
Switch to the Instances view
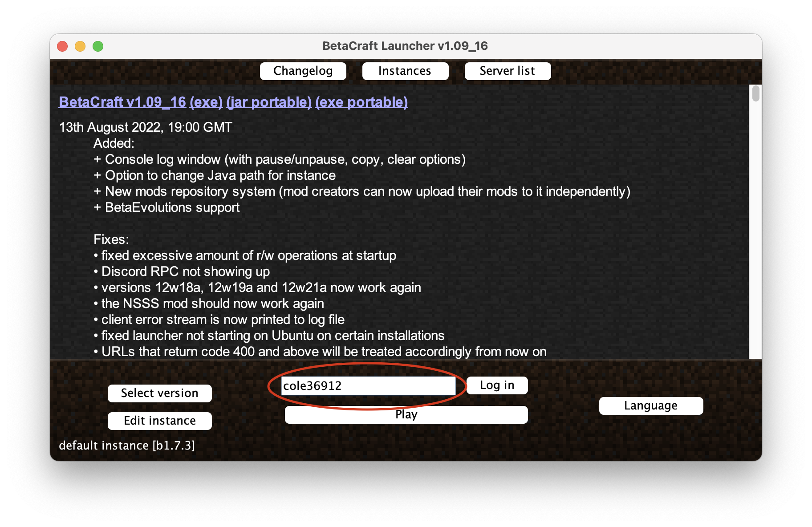405,71
